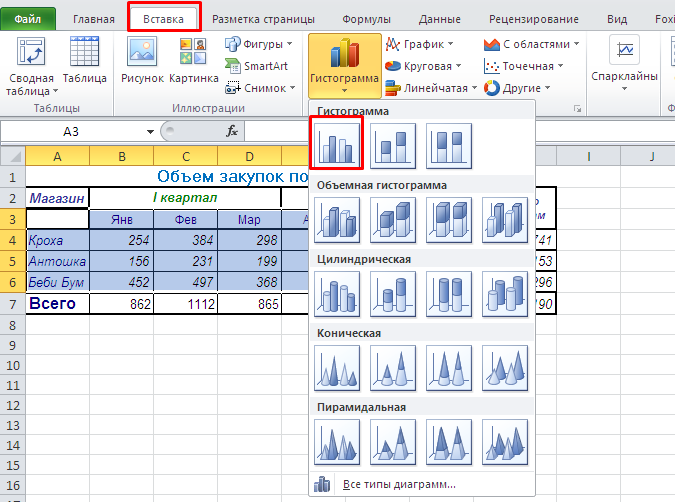Open the Файл menu
675x502 pixels.
pyautogui.click(x=28, y=18)
